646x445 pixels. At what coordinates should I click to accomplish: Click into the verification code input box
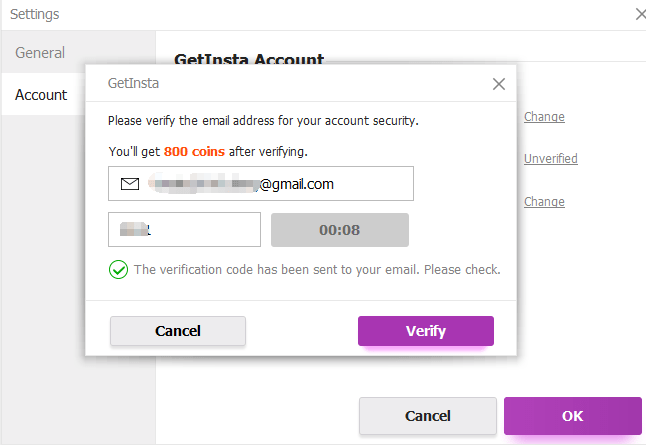pos(184,230)
